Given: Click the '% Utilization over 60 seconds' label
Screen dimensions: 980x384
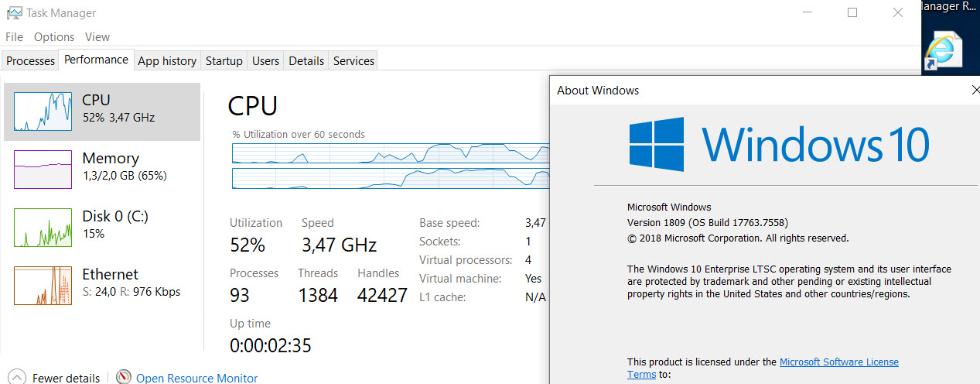Looking at the screenshot, I should [x=299, y=134].
